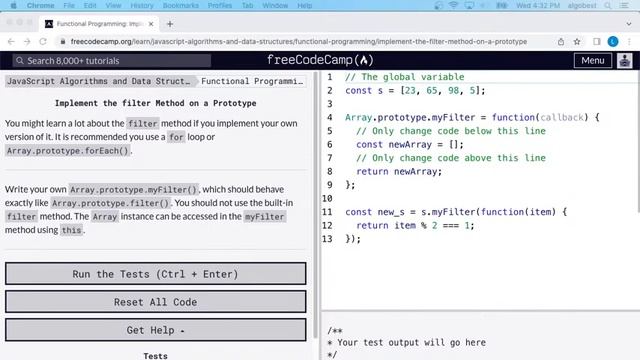Click the Array.prototype.myFilter() inline code
Screen dimensions: 640x360
click(133, 189)
